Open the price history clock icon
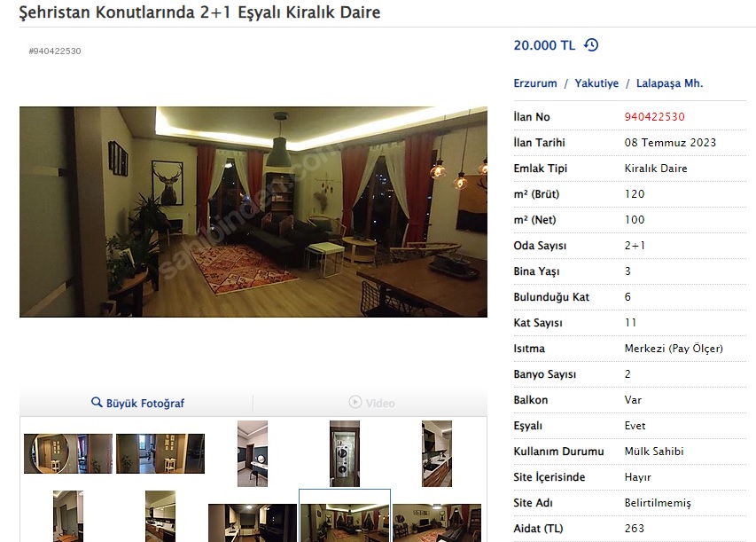 591,45
